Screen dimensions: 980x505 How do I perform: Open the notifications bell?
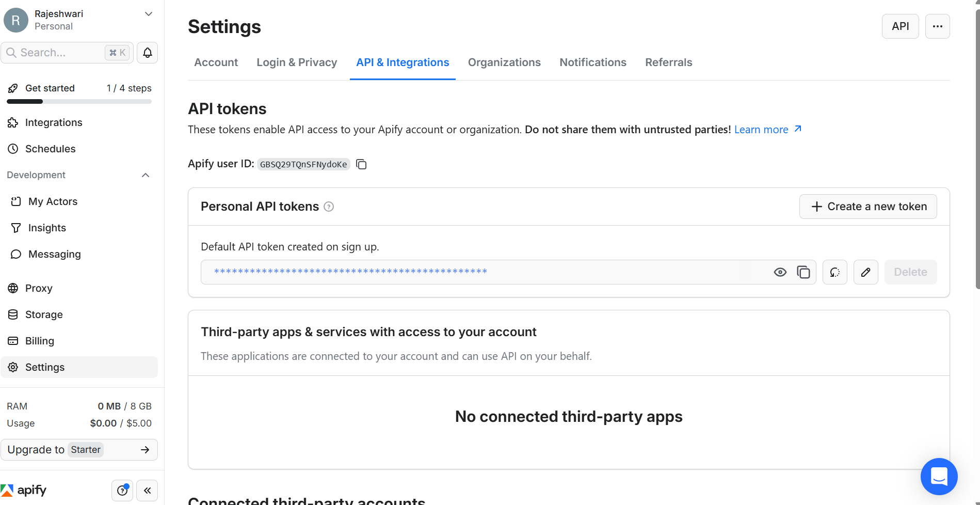(x=147, y=52)
